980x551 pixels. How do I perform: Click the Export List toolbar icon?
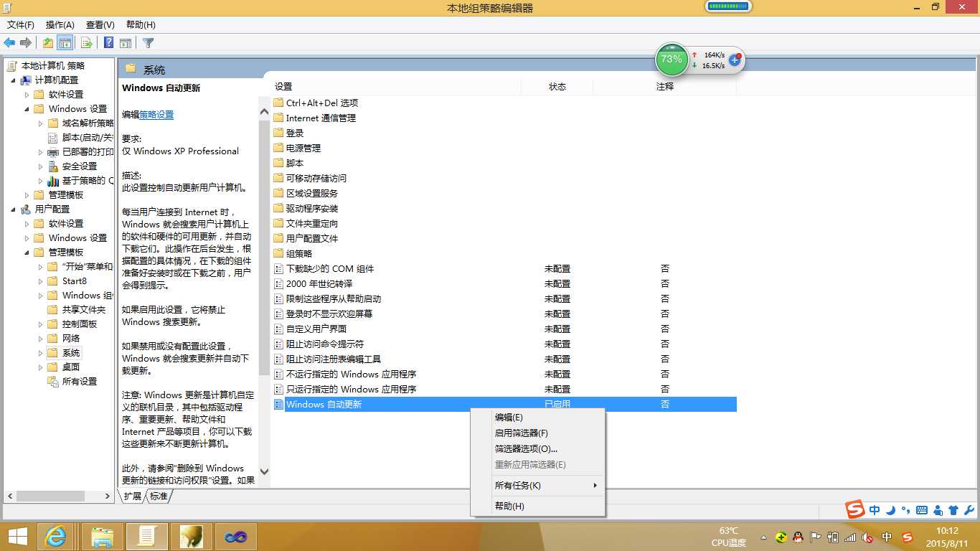(x=87, y=43)
